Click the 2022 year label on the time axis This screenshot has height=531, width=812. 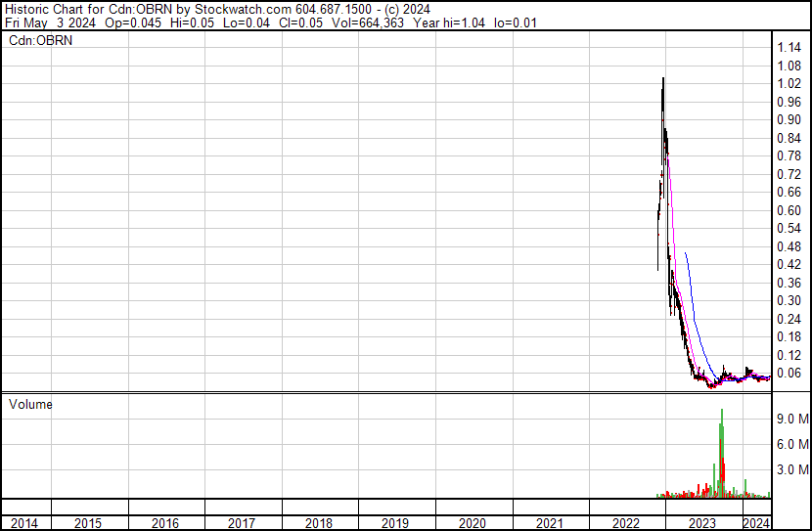click(626, 523)
